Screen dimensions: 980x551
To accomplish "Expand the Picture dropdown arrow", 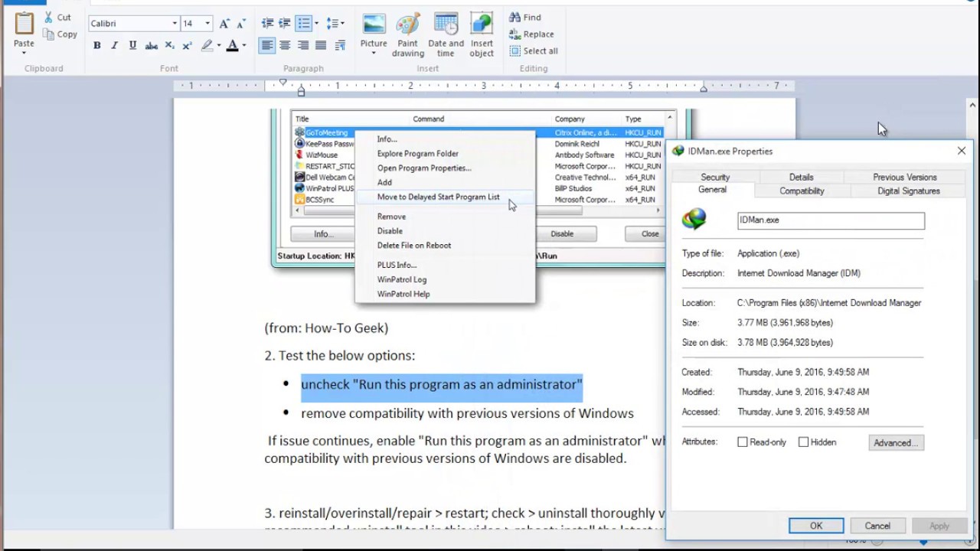I will click(x=374, y=54).
